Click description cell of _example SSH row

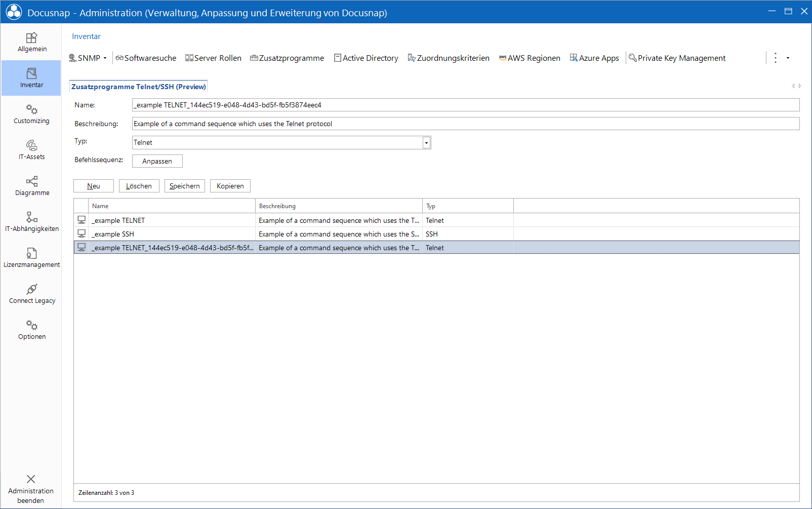[339, 234]
